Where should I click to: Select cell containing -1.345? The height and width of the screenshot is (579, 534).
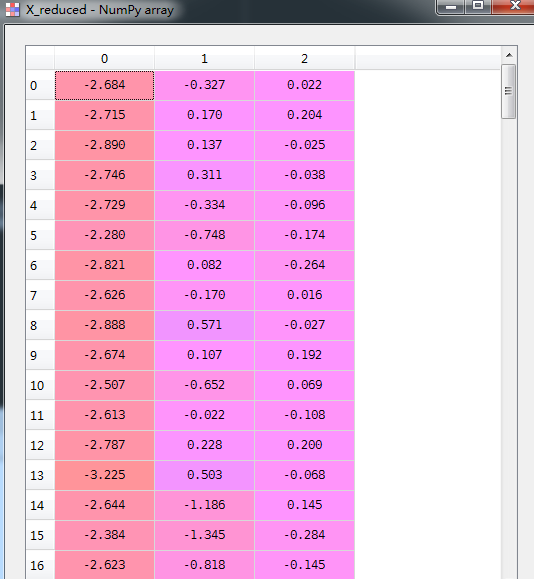click(x=205, y=535)
